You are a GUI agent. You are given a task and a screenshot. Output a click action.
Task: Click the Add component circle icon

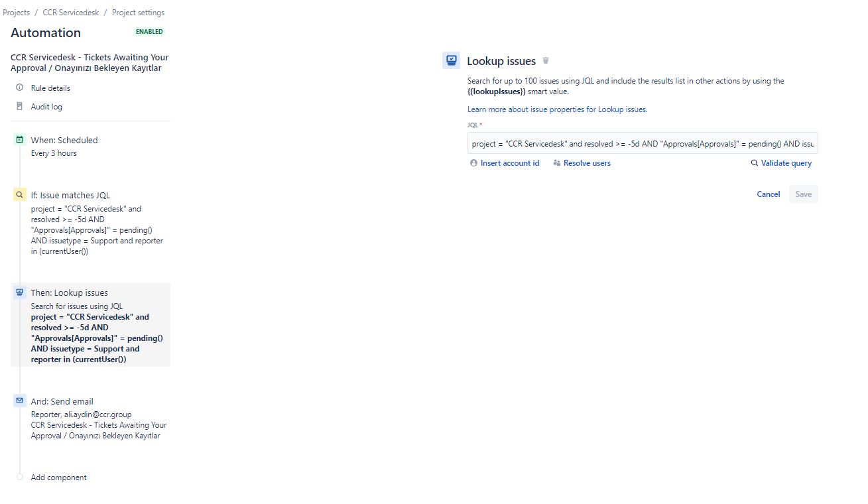point(19,477)
